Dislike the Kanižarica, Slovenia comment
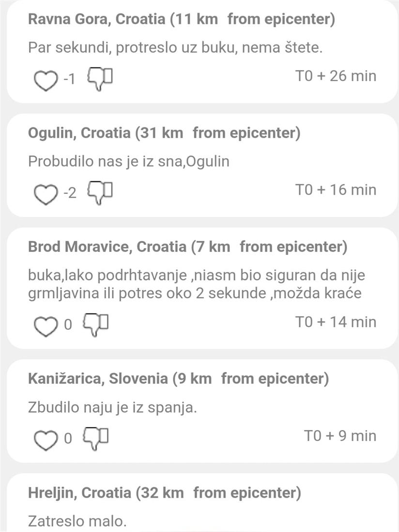This screenshot has width=399, height=532. (x=95, y=438)
